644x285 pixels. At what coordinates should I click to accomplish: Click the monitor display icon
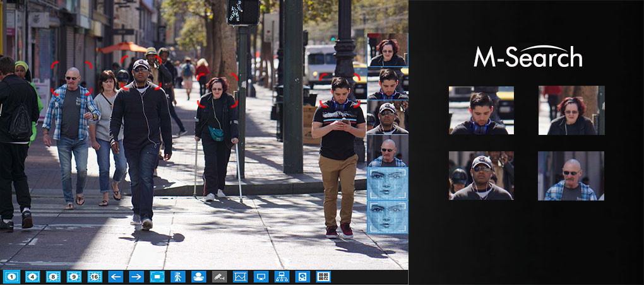click(261, 276)
